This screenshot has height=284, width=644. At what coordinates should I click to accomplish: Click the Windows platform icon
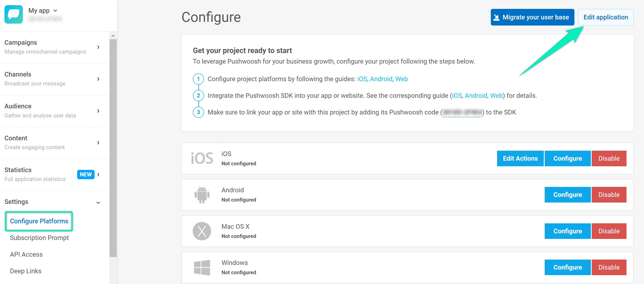[x=202, y=267]
